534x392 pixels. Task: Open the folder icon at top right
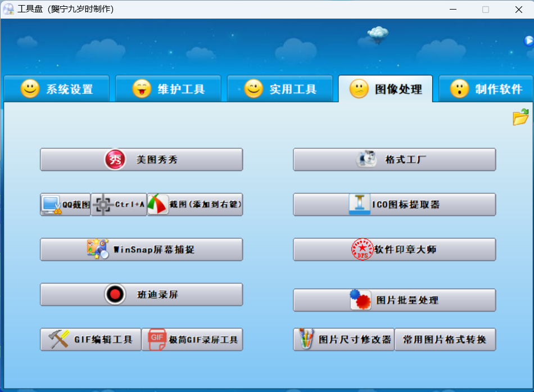tap(521, 117)
